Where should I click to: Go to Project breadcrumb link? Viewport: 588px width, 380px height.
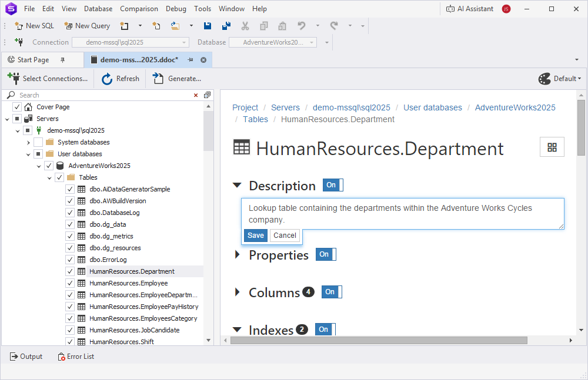[x=245, y=107]
